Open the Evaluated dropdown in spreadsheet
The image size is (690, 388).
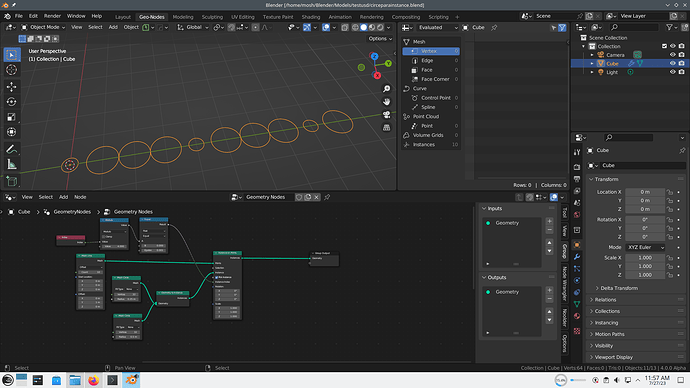click(437, 27)
